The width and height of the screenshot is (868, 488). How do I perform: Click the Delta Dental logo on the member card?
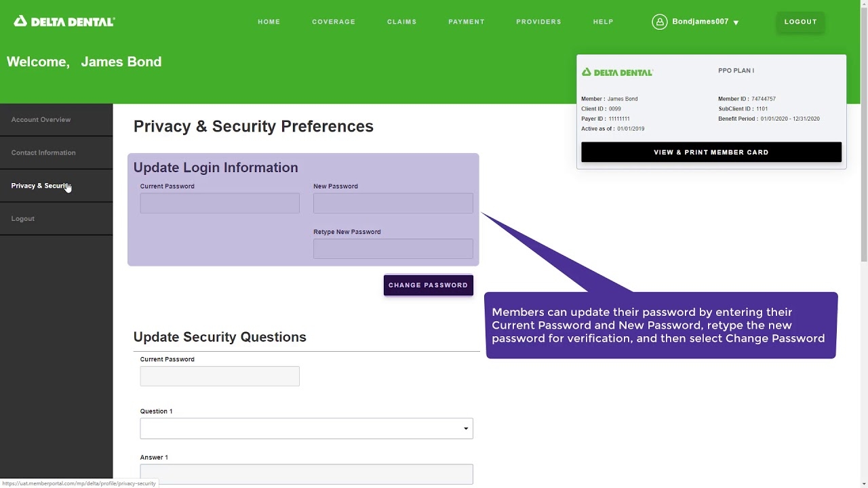[x=616, y=72]
